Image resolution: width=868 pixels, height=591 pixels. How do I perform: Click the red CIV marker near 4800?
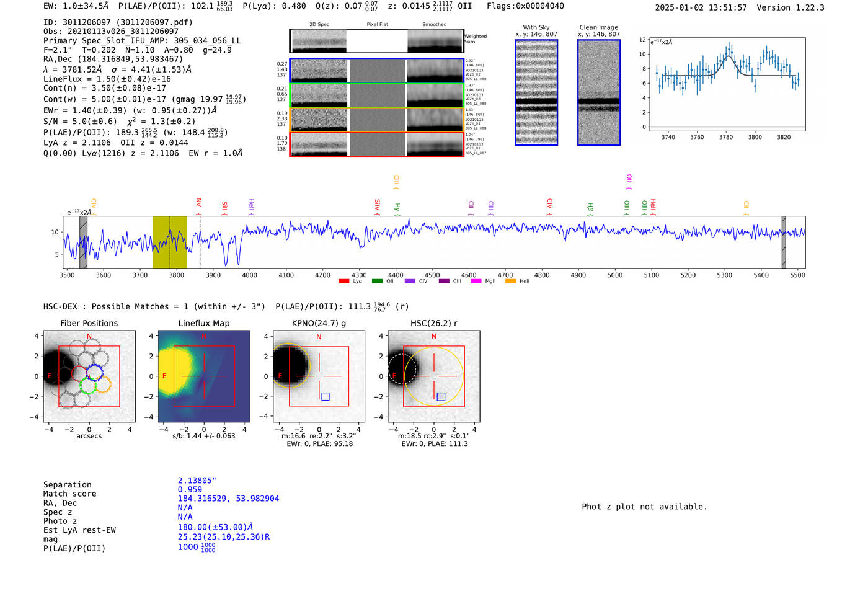pos(549,207)
